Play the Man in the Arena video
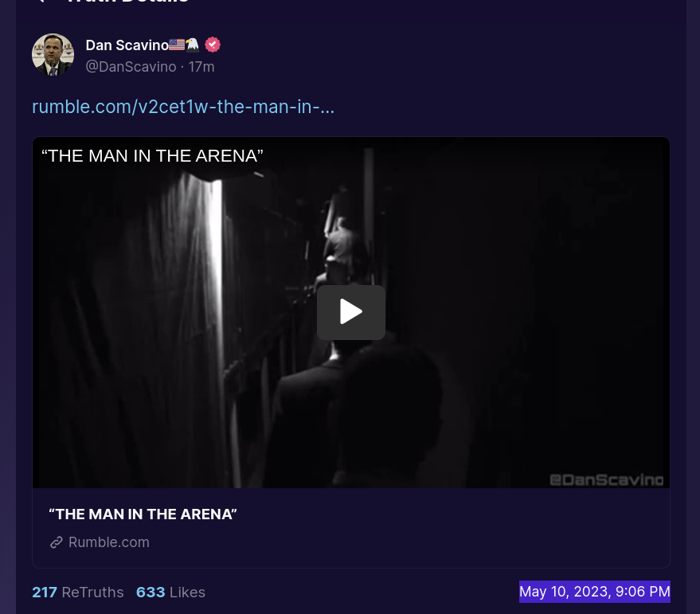The height and width of the screenshot is (614, 700). pos(351,312)
